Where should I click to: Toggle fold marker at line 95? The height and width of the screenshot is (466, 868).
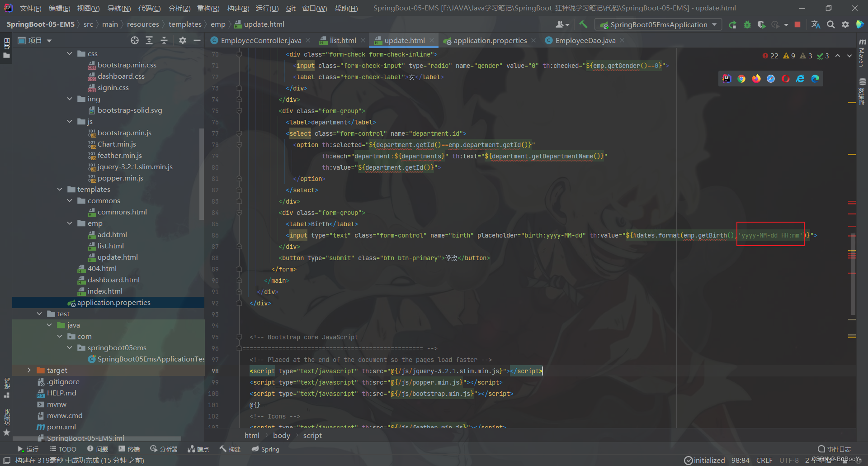[x=239, y=337]
